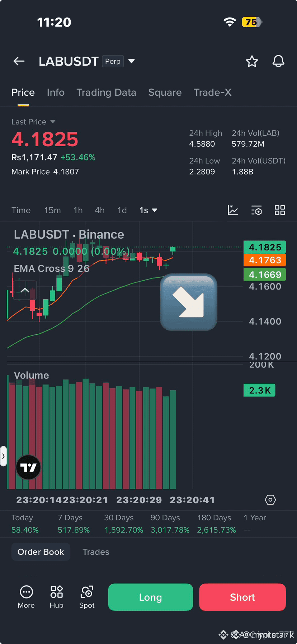Open chart drawing tools icon
Image resolution: width=297 pixels, height=644 pixels.
click(x=233, y=210)
